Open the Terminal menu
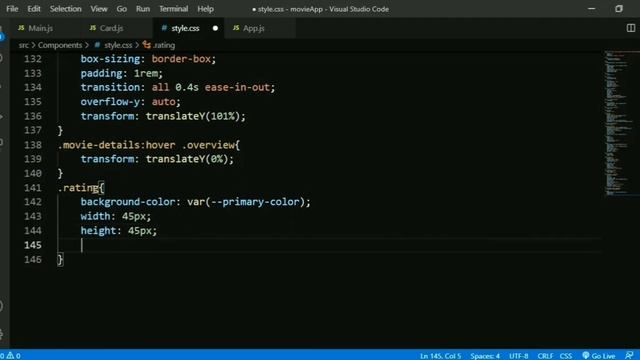Viewport: 640px width, 360px height. pos(173,9)
